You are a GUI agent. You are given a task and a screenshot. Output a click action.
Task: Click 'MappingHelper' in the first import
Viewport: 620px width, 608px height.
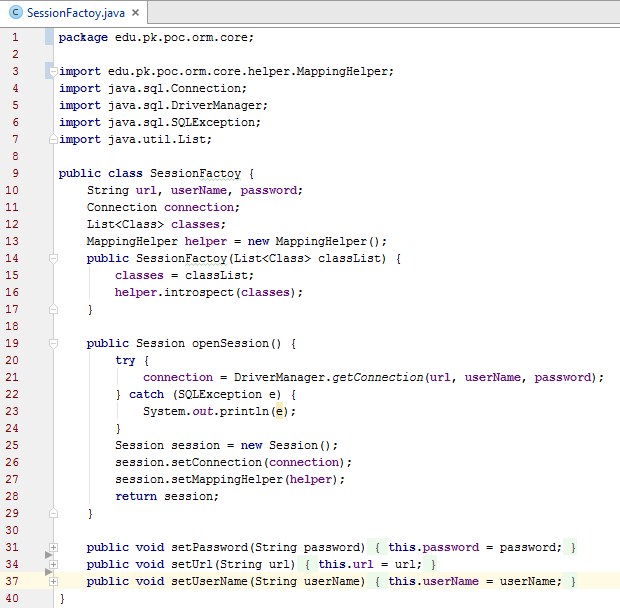point(342,71)
